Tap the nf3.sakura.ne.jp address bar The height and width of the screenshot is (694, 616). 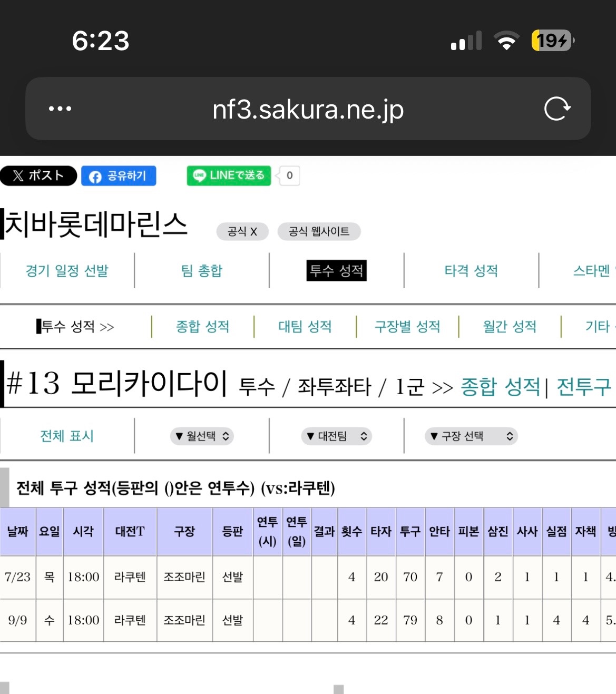[308, 109]
